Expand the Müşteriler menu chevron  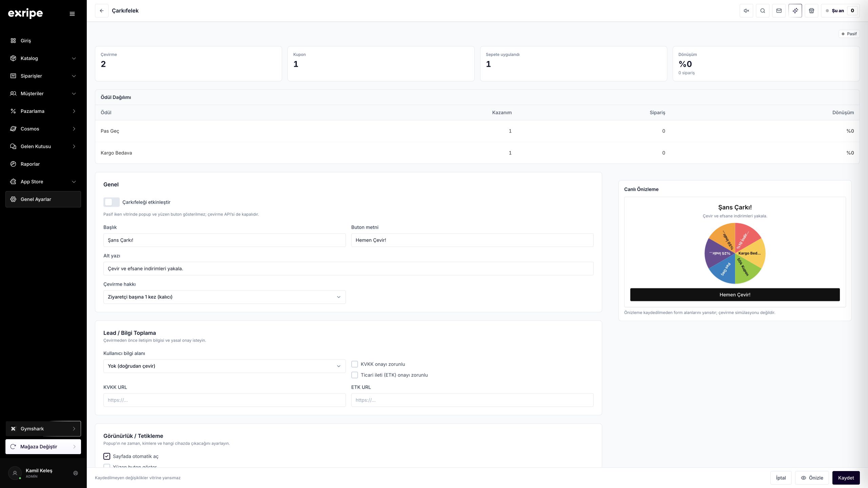pyautogui.click(x=74, y=94)
